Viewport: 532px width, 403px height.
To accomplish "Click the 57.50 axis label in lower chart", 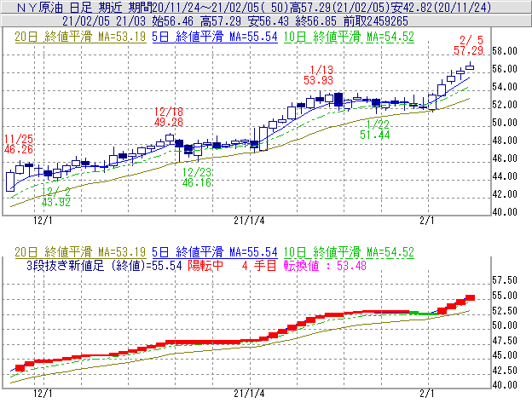I will (x=505, y=280).
